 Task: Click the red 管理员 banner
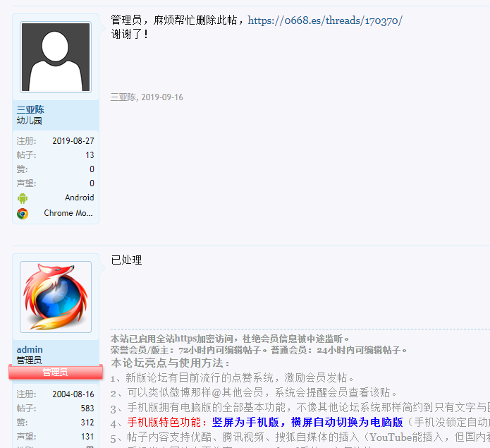[55, 372]
